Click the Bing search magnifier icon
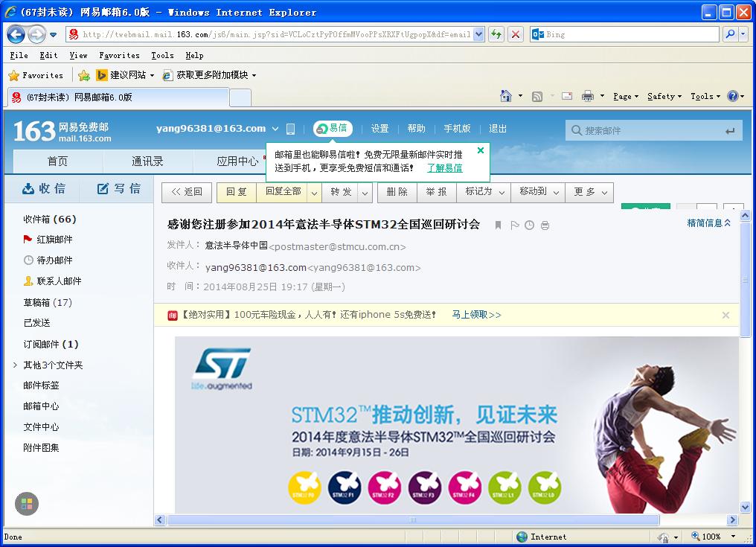756x547 pixels. point(730,34)
